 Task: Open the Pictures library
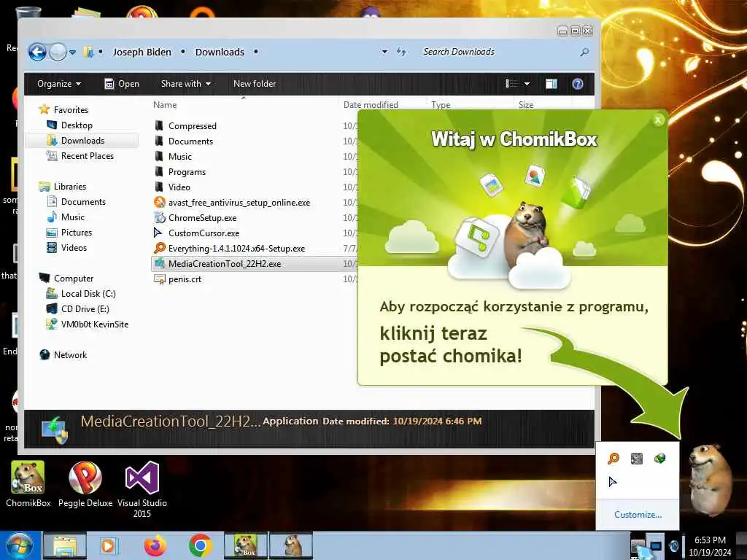tap(69, 233)
